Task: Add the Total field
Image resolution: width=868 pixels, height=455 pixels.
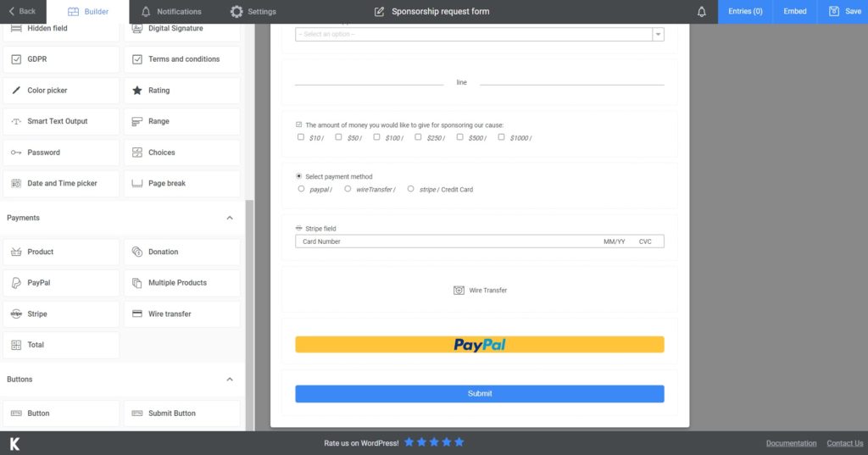Action: pyautogui.click(x=61, y=345)
